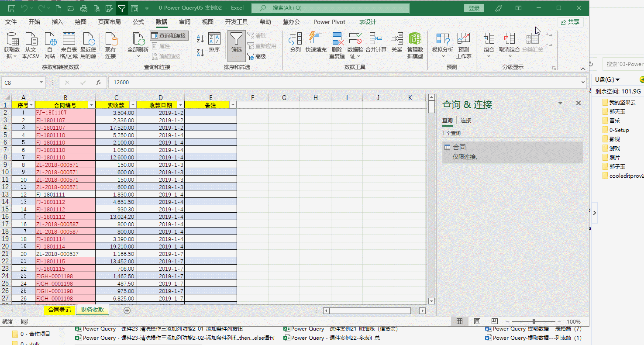This screenshot has height=345, width=644.
Task: Load data from Table/Range (来自表格/区域)
Action: coord(69,45)
